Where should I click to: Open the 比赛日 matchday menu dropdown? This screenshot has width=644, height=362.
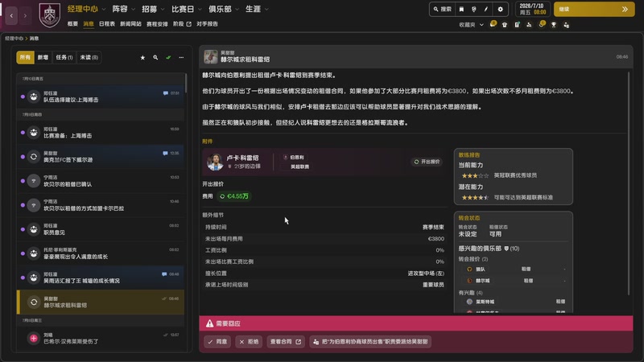187,9
